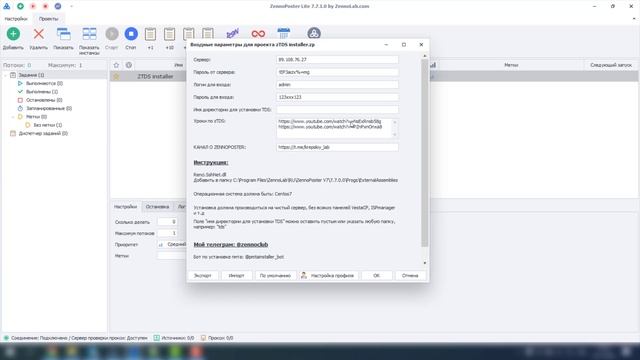Select Запланированные (0) in tree
This screenshot has width=640, height=360.
coord(49,109)
